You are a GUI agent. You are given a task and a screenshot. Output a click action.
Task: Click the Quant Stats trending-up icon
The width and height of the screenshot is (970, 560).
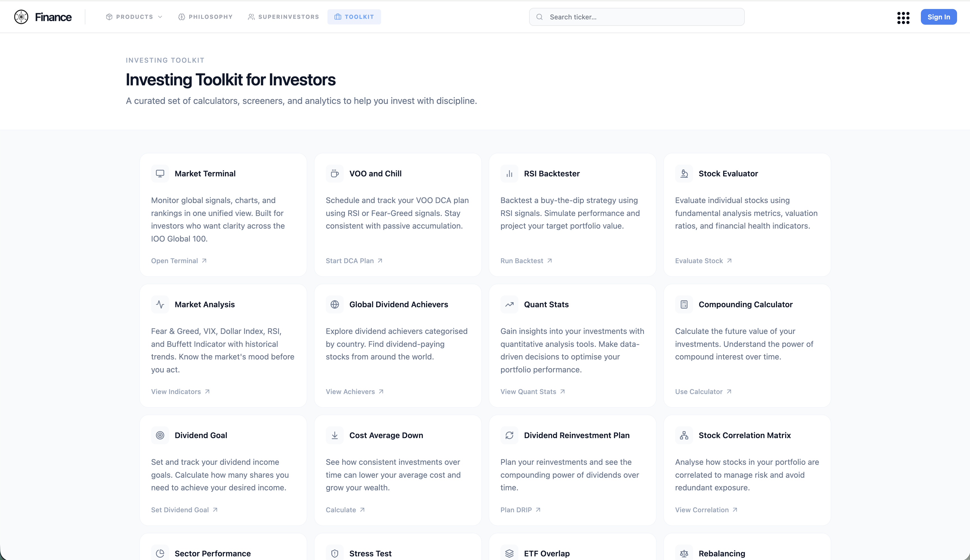[509, 304]
